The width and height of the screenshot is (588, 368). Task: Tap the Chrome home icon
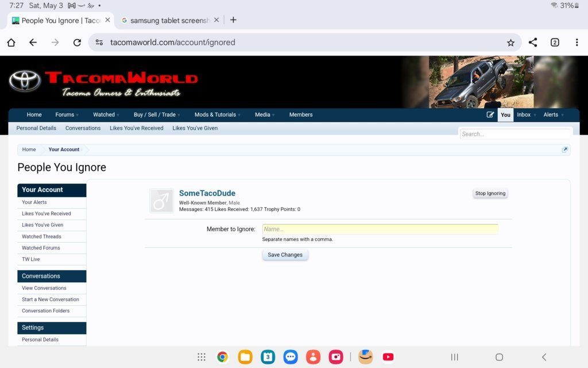(x=11, y=43)
